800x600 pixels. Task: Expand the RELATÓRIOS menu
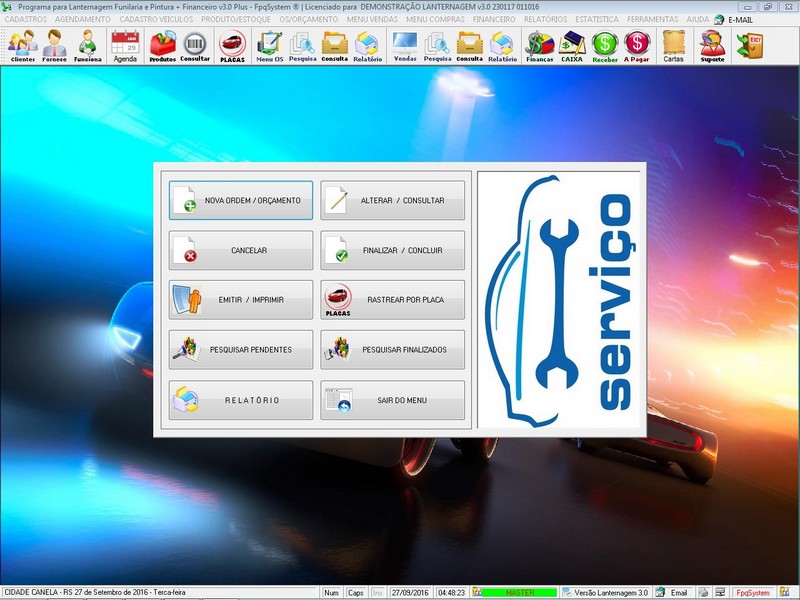tap(546, 19)
